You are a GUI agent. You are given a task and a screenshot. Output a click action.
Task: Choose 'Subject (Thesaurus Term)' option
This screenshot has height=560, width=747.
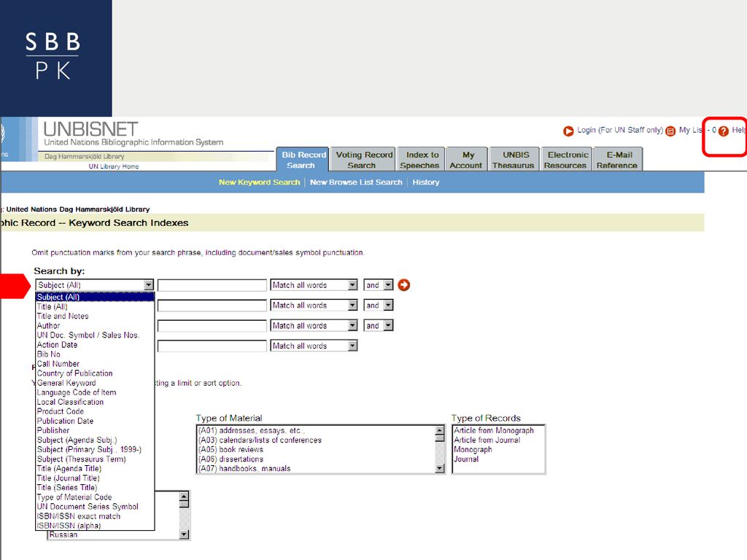click(x=95, y=459)
